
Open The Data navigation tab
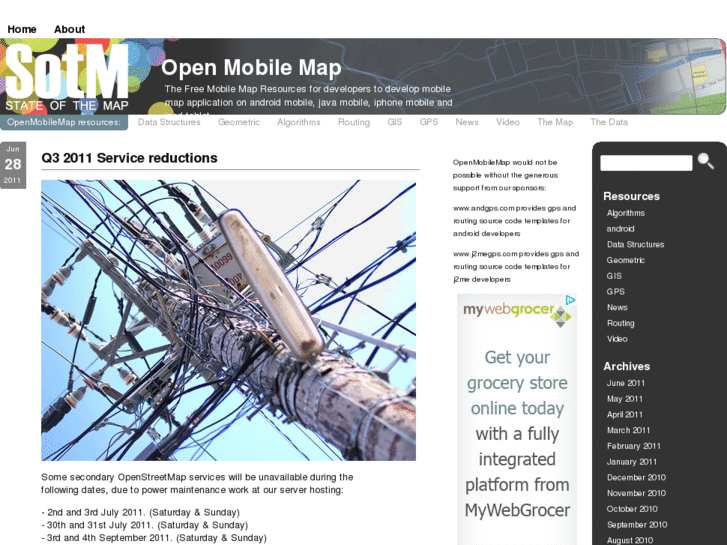[x=609, y=122]
